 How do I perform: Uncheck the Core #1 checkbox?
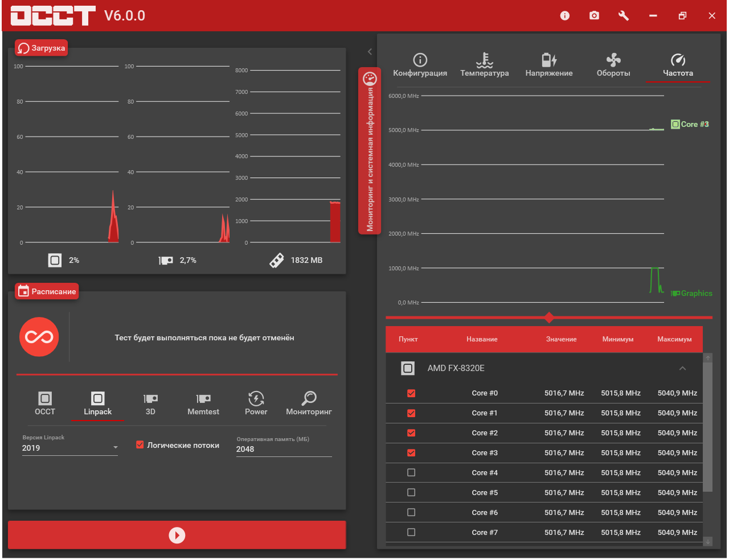(411, 413)
